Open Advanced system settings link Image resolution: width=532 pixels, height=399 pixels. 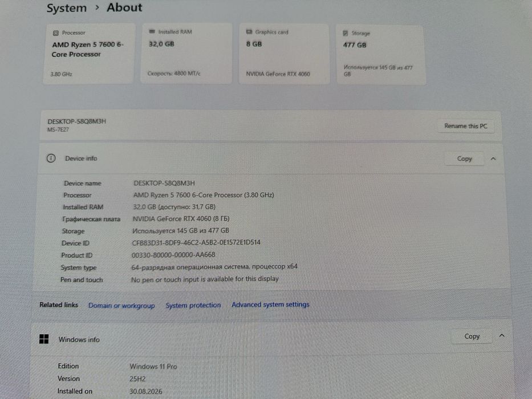[x=270, y=304]
